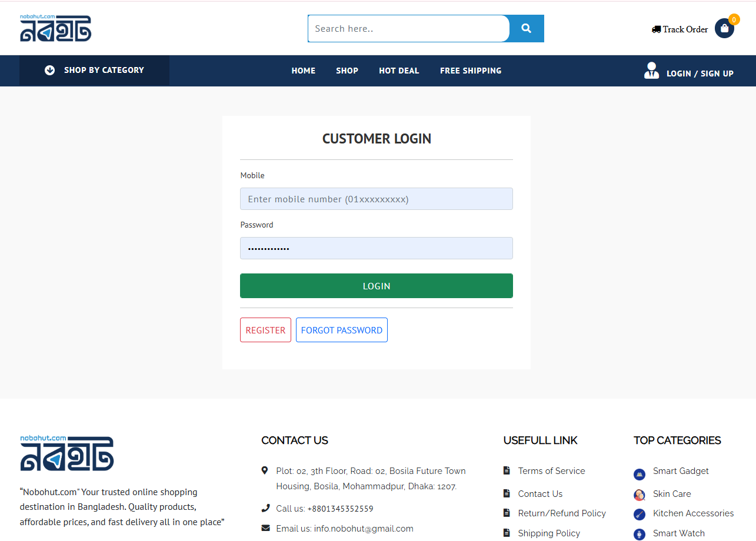Click the Smart Gadget category icon
This screenshot has height=541, width=756.
tap(640, 475)
